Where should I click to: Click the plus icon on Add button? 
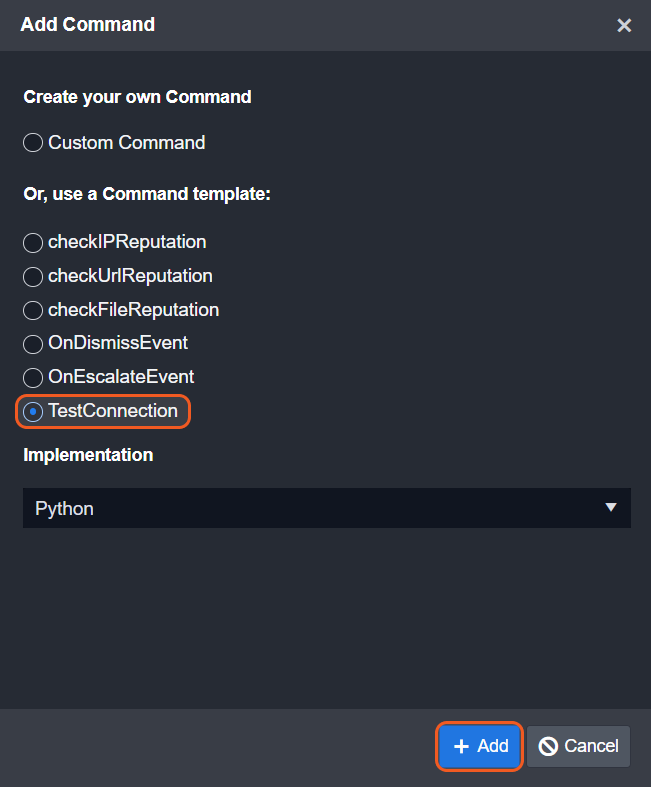pos(461,746)
